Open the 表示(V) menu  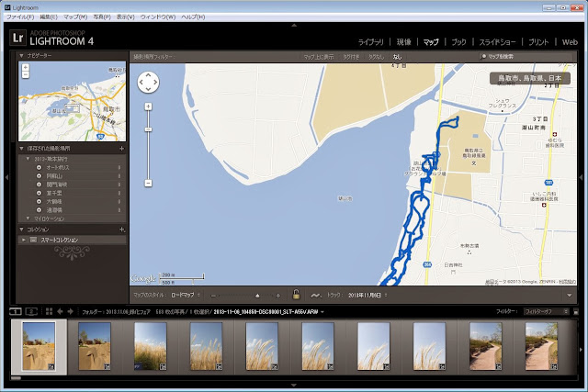125,17
